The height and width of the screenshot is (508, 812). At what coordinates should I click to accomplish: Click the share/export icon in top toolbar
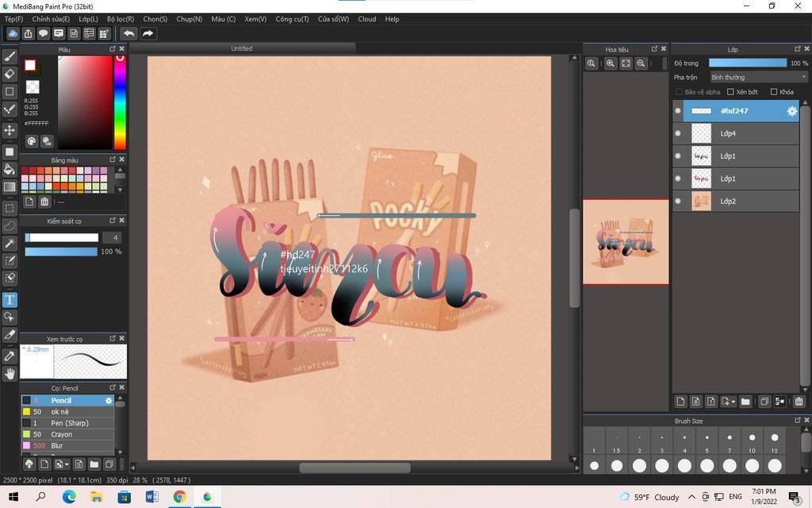tap(28, 33)
